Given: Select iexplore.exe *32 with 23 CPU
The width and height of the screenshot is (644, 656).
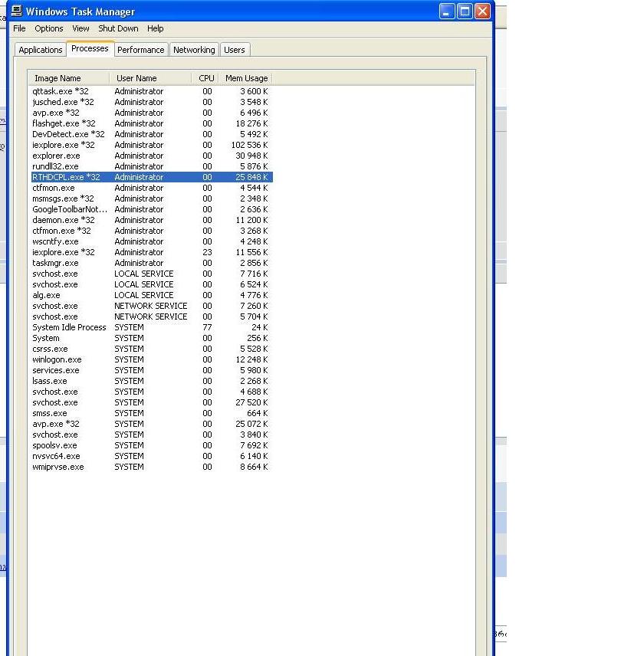Looking at the screenshot, I should (152, 252).
